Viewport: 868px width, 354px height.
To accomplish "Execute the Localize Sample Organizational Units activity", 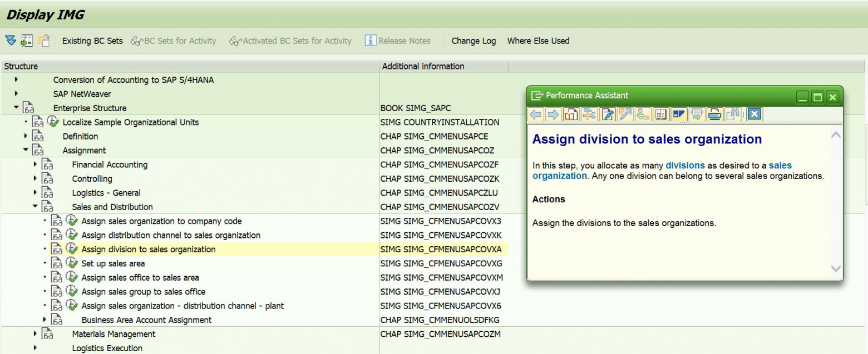I will [52, 122].
